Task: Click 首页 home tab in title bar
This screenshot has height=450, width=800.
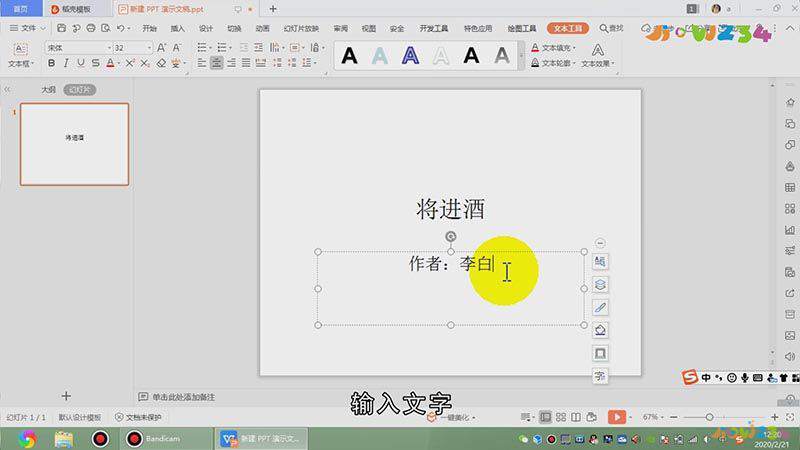Action: pyautogui.click(x=20, y=9)
